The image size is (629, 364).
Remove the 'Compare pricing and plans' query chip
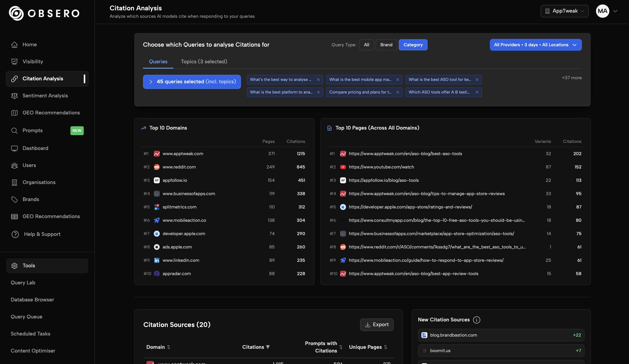pyautogui.click(x=398, y=92)
